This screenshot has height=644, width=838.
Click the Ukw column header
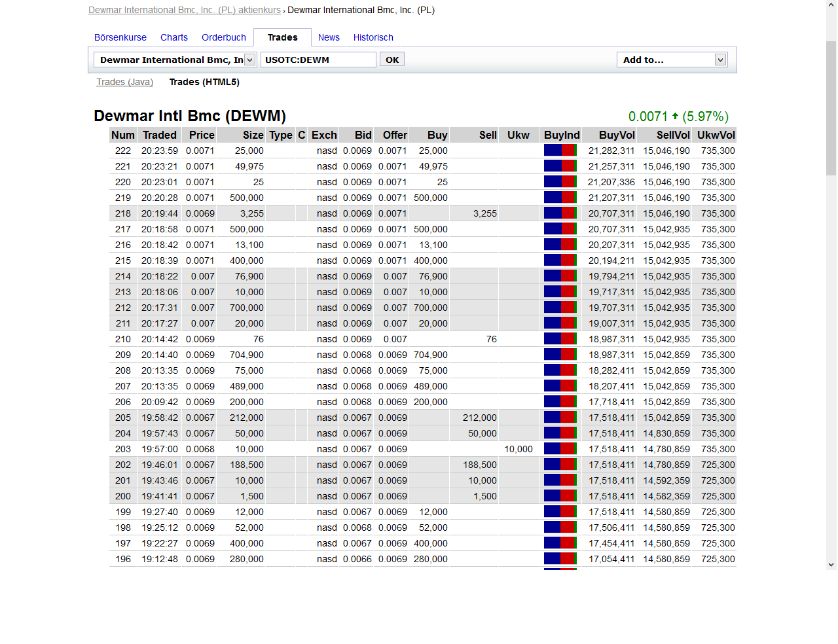click(x=519, y=135)
